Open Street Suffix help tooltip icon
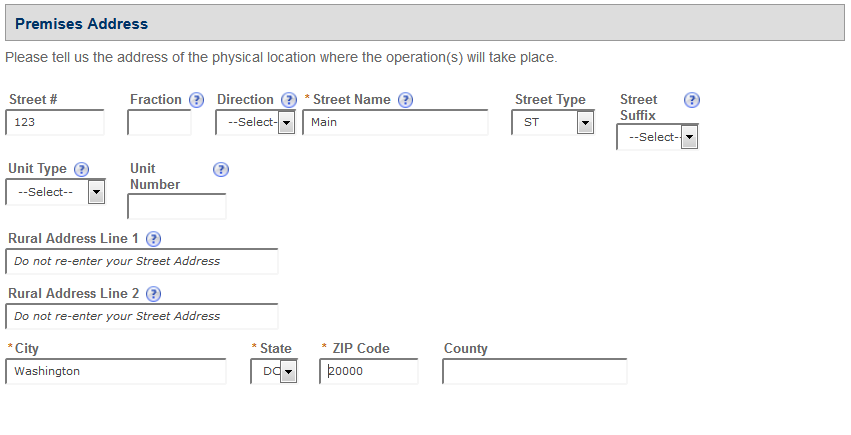 pos(691,100)
